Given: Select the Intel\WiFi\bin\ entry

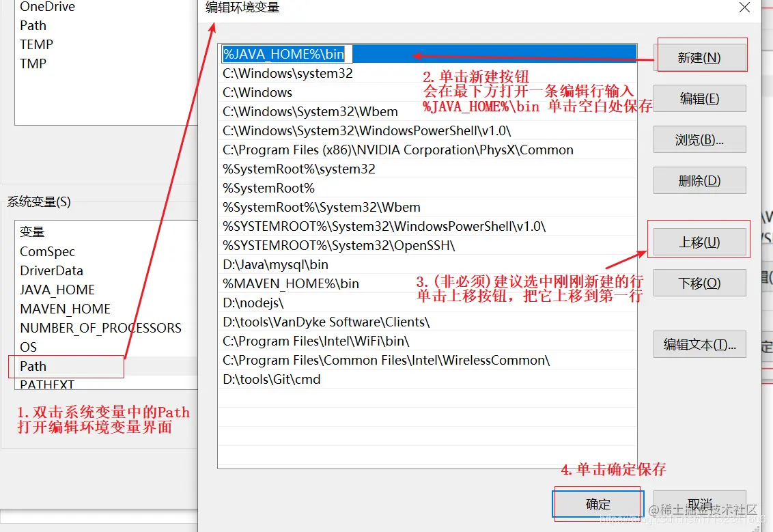Looking at the screenshot, I should (x=427, y=341).
